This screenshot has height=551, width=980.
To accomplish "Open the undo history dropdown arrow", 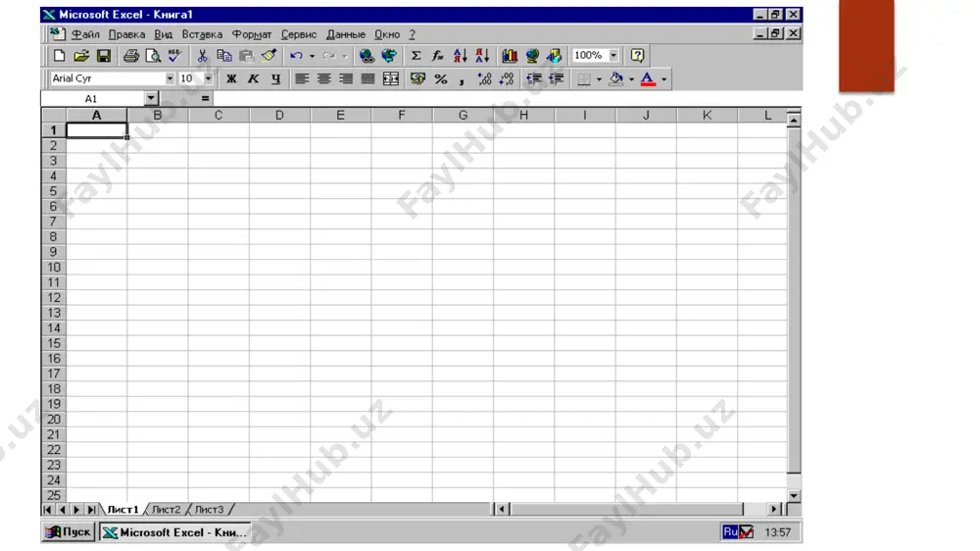I will click(x=312, y=56).
